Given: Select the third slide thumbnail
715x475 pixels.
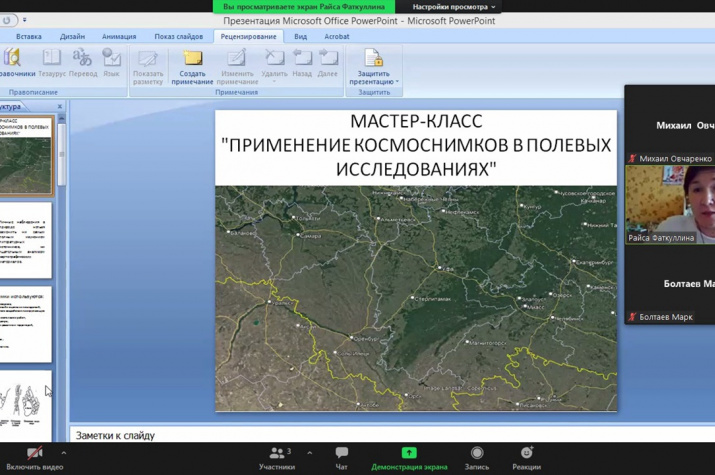Looking at the screenshot, I should click(26, 324).
